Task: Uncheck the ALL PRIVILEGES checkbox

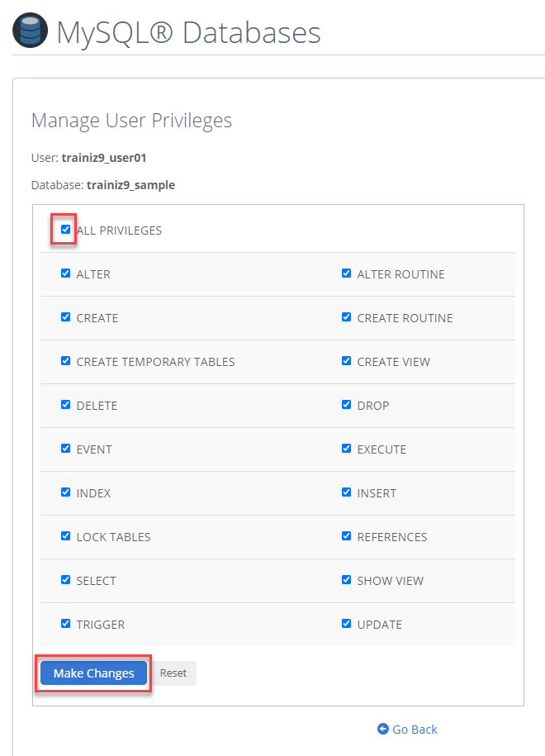Action: click(64, 229)
